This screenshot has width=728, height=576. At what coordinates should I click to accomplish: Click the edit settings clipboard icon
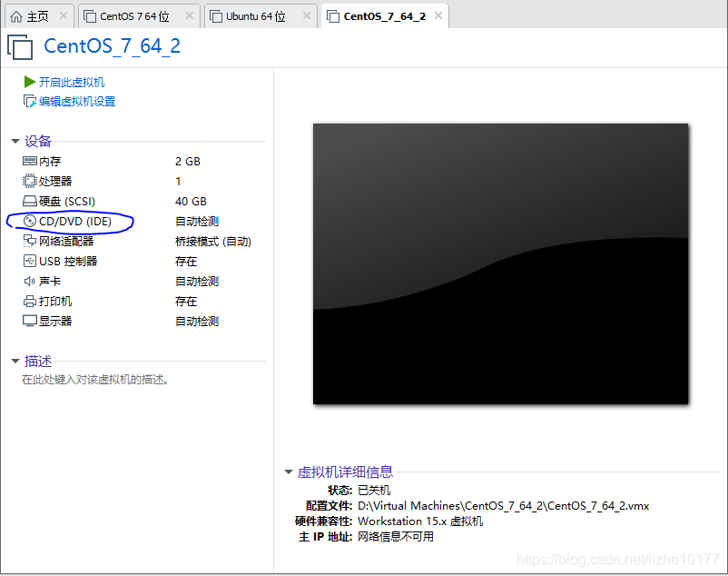[28, 101]
